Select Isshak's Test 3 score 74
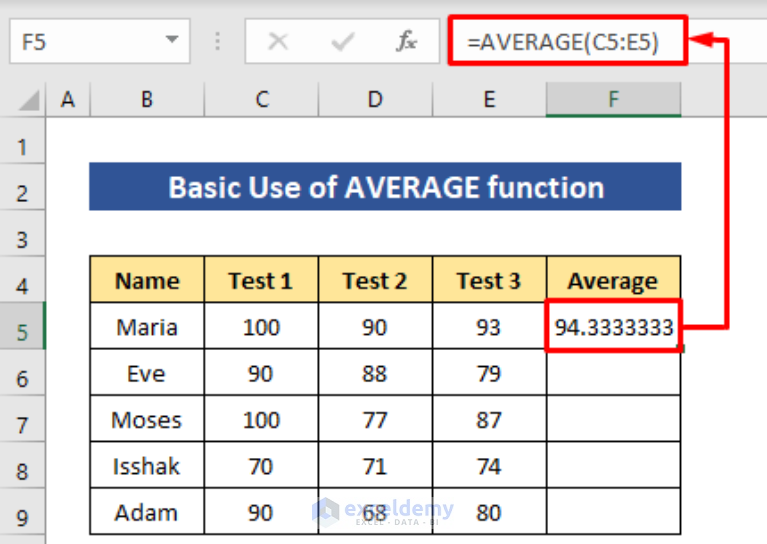Image resolution: width=767 pixels, height=544 pixels. (x=489, y=465)
